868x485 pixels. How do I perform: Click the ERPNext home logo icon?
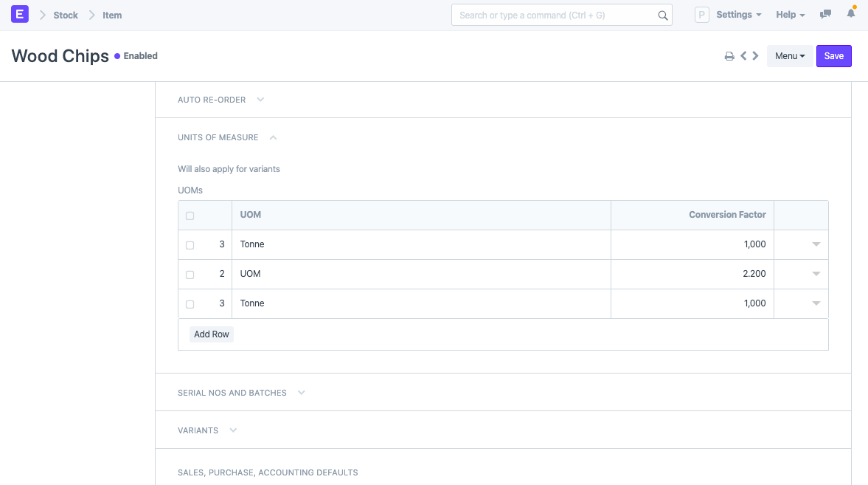(20, 15)
